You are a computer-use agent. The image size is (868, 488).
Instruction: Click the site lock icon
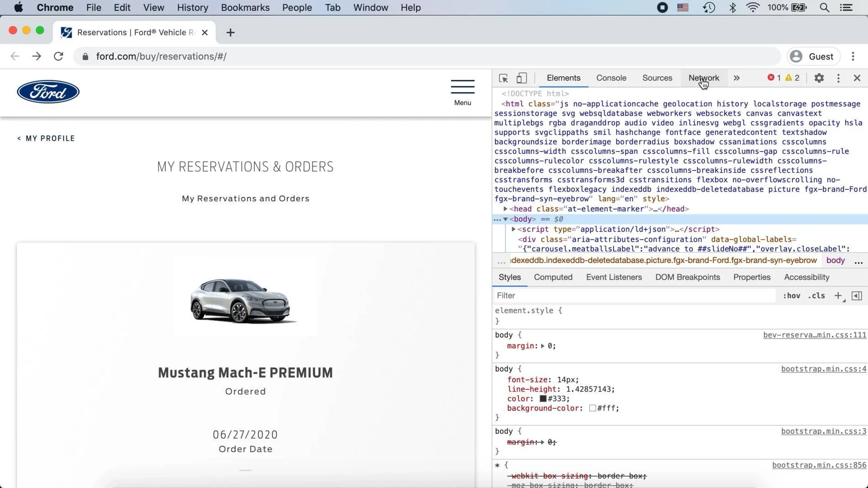(85, 56)
